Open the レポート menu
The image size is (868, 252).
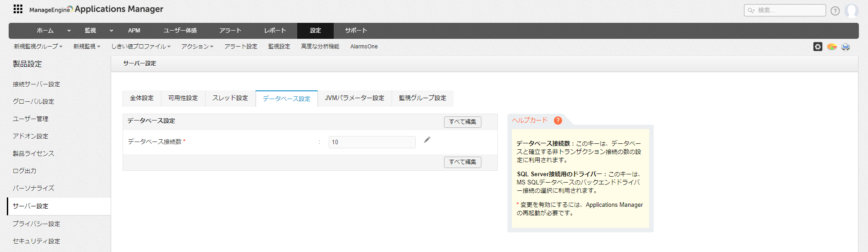(x=275, y=31)
